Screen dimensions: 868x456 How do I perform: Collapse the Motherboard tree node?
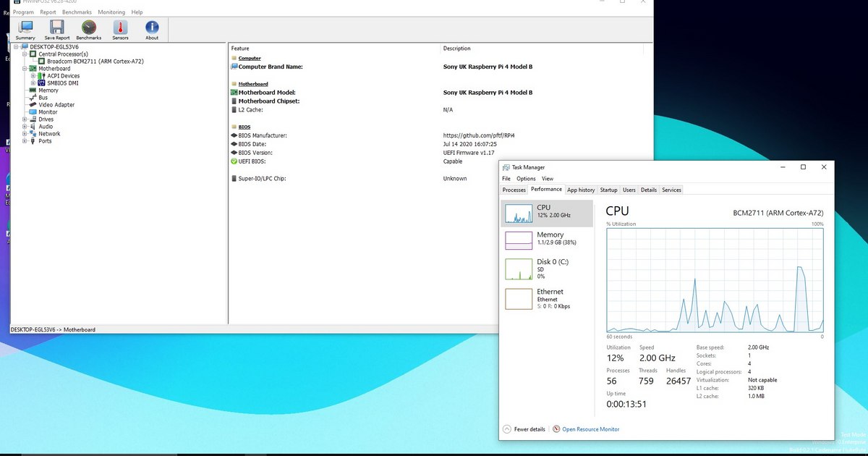point(25,69)
